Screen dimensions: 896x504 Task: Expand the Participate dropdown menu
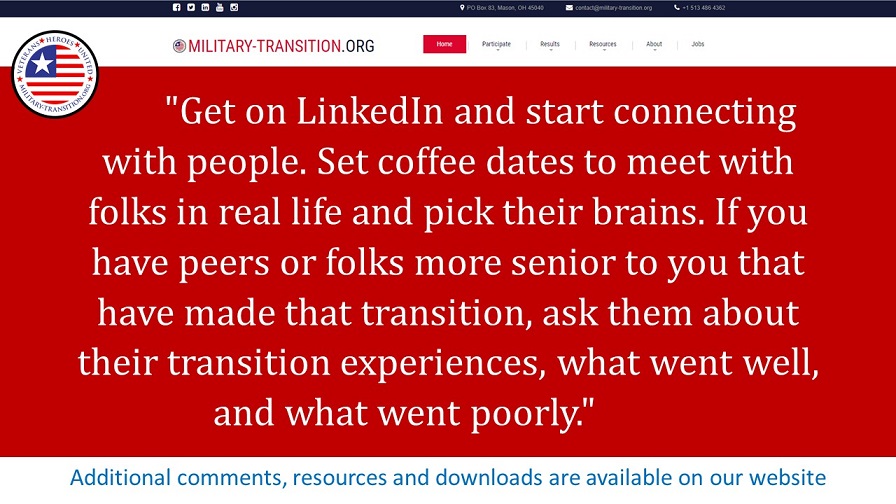click(496, 45)
